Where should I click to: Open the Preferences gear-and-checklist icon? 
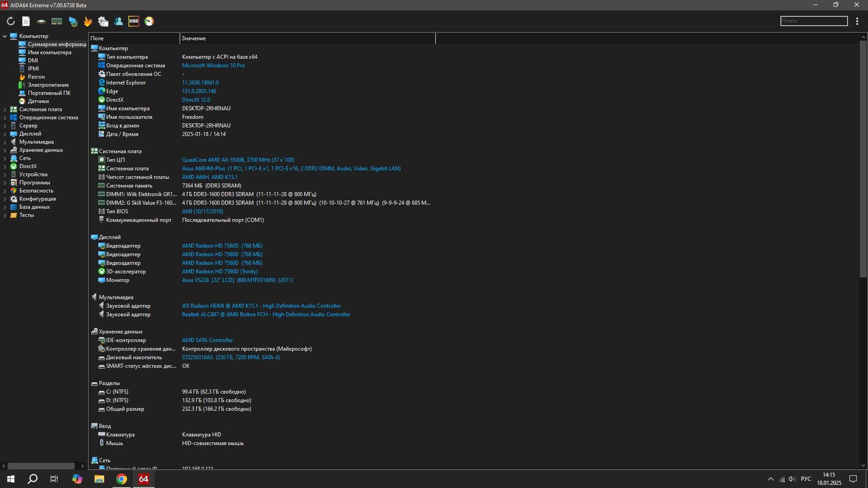click(x=103, y=21)
